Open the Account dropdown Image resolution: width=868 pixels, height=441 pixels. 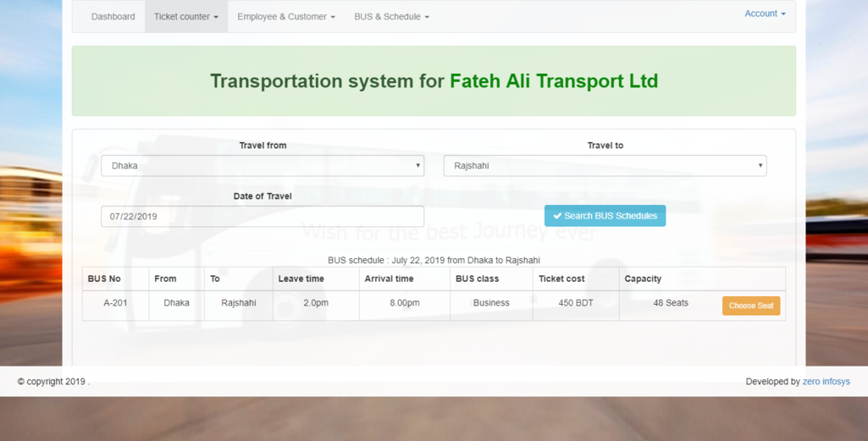764,14
